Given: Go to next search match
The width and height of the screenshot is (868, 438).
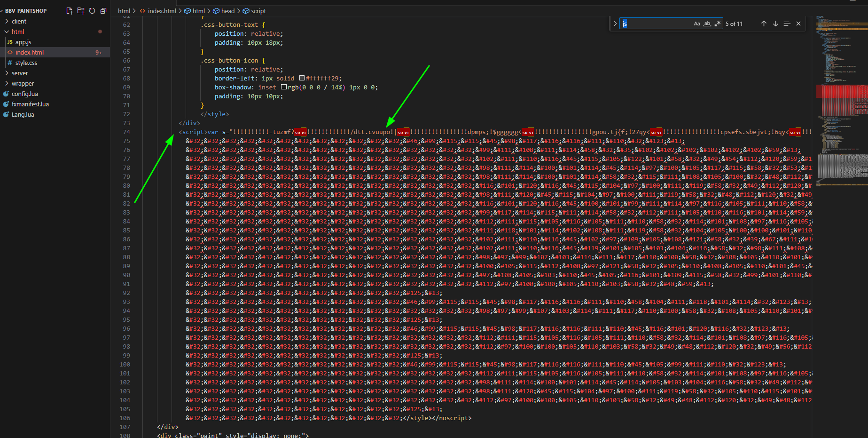Looking at the screenshot, I should click(x=775, y=24).
